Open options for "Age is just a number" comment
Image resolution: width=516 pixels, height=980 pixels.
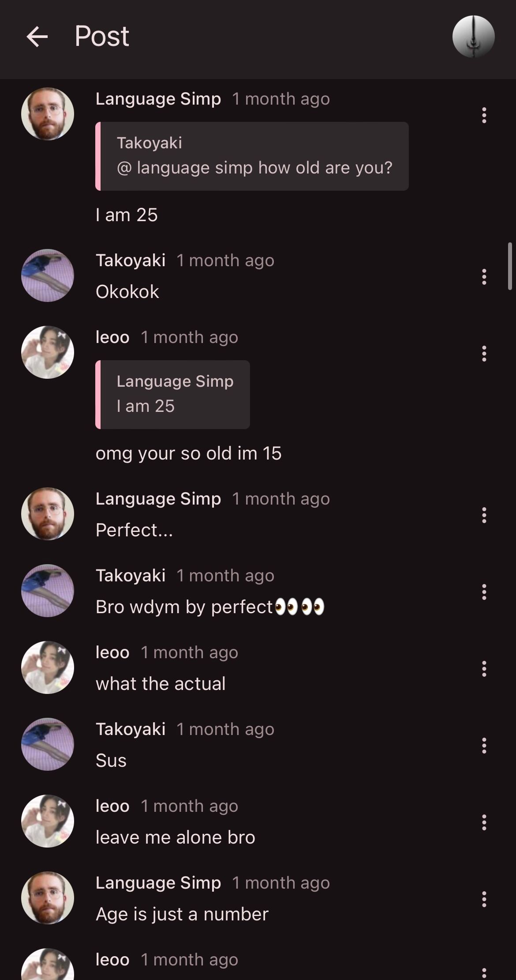click(x=484, y=899)
